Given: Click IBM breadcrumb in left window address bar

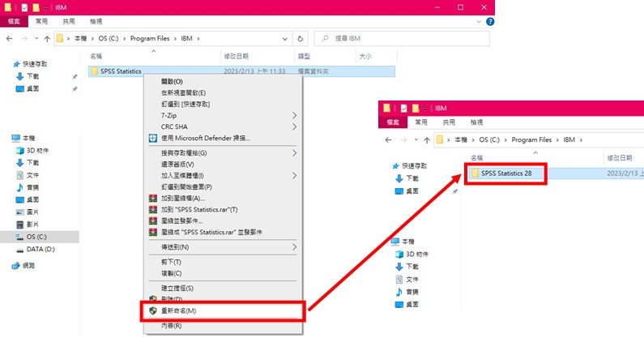Looking at the screenshot, I should 186,38.
